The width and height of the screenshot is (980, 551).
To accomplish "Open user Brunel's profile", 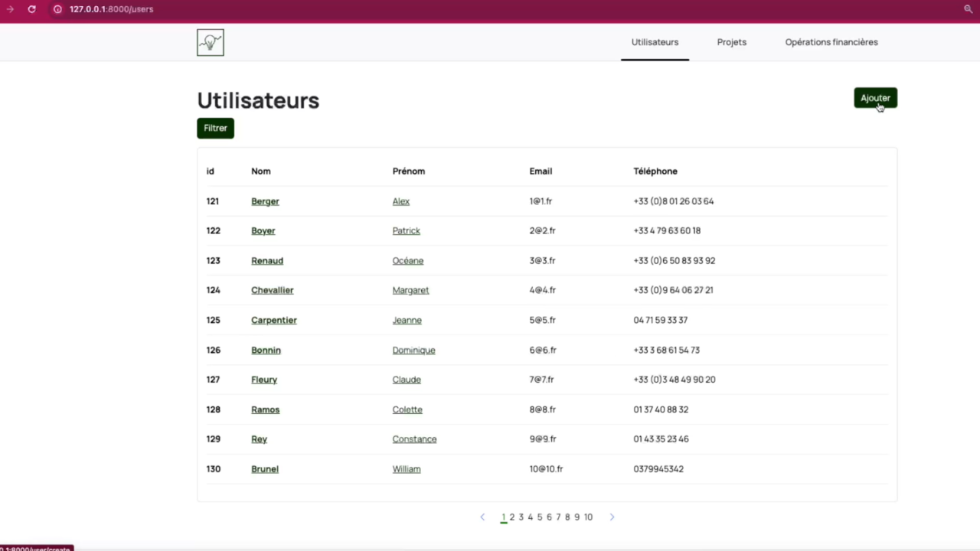I will (264, 468).
